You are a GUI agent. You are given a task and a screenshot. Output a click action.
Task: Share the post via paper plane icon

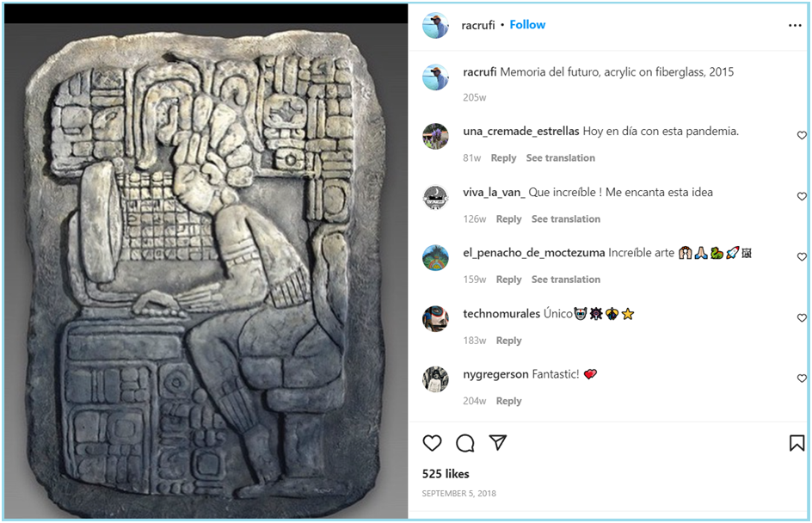(x=498, y=442)
